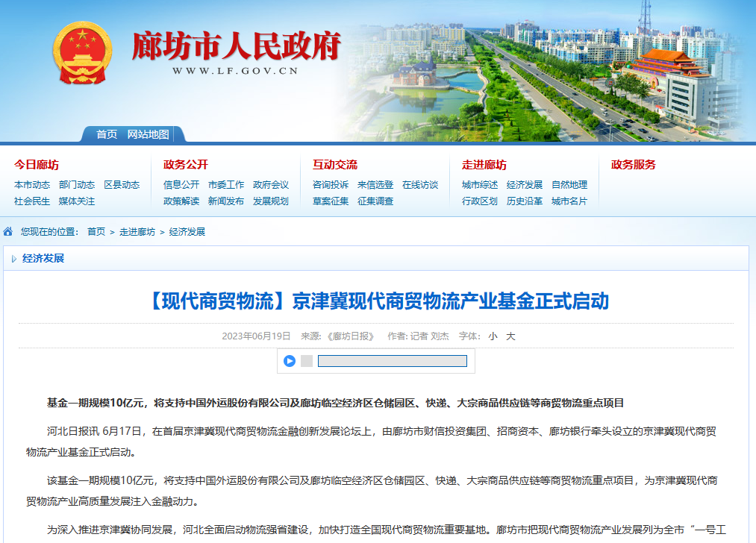Set font size to small (小)
The height and width of the screenshot is (543, 756).
493,336
